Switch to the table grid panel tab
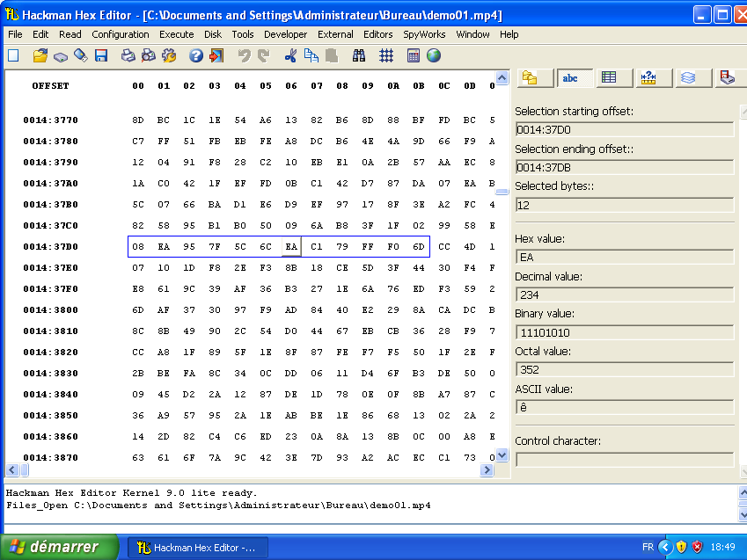The image size is (747, 560). coord(609,77)
